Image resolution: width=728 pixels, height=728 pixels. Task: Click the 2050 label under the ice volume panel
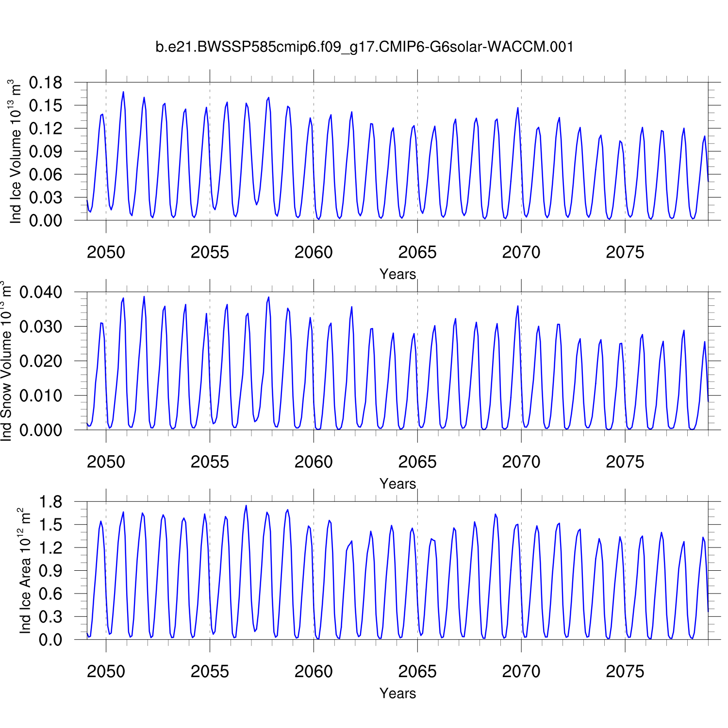pyautogui.click(x=106, y=252)
